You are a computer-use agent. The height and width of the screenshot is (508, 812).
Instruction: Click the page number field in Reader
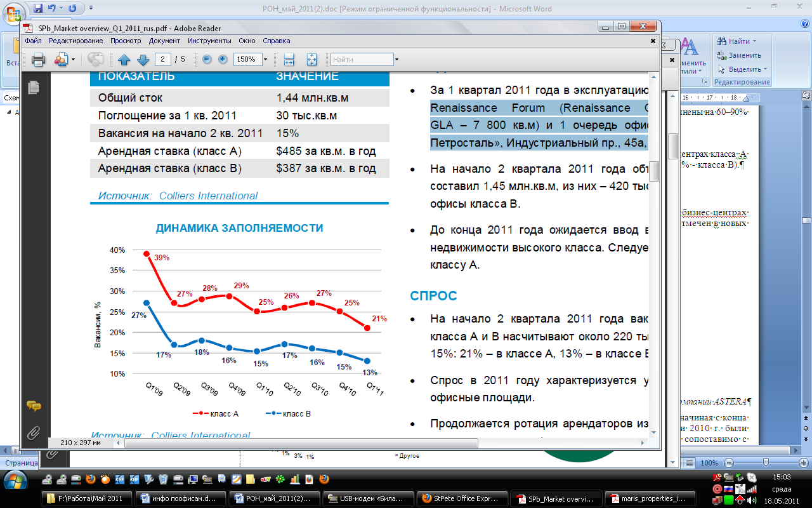(x=164, y=60)
